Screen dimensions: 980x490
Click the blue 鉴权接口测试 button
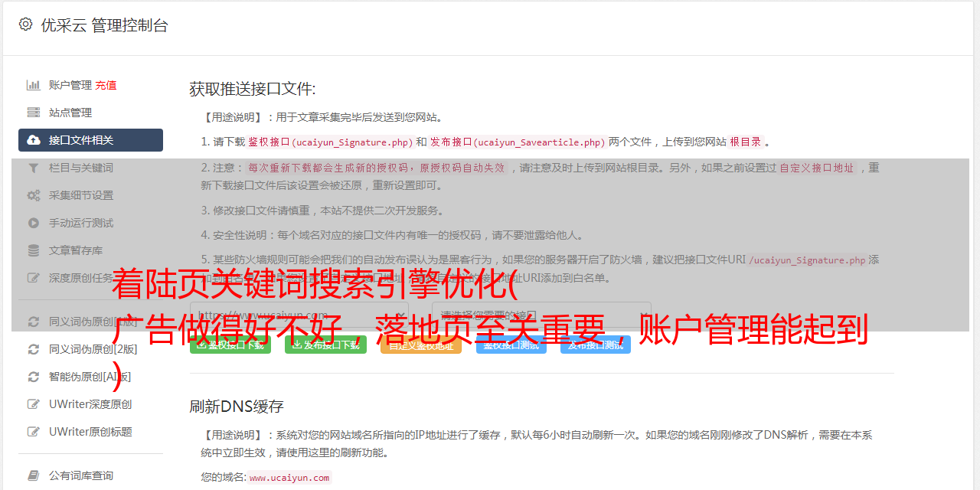511,345
